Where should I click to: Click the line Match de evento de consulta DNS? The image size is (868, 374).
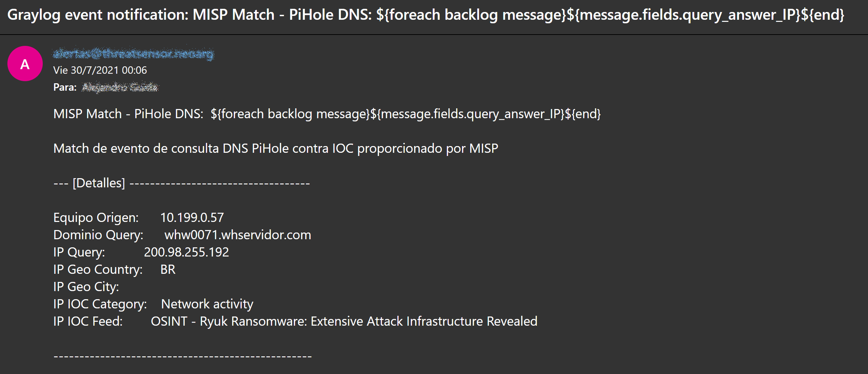pyautogui.click(x=276, y=149)
